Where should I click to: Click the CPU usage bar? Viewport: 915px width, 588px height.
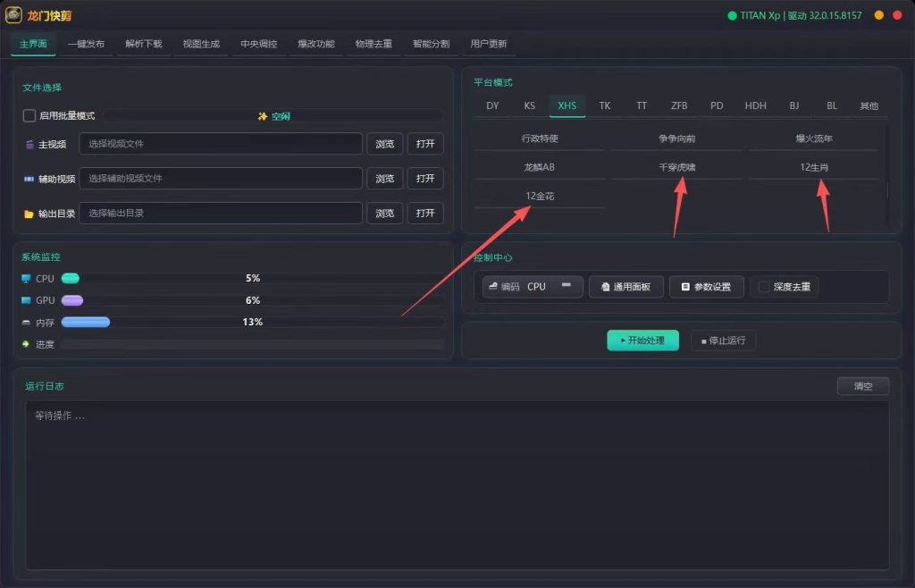[x=253, y=278]
